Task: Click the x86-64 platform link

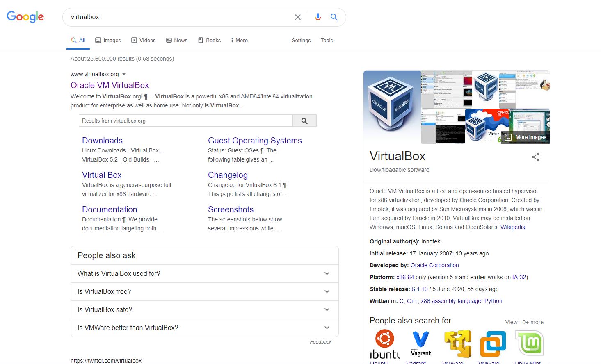Action: click(x=405, y=277)
